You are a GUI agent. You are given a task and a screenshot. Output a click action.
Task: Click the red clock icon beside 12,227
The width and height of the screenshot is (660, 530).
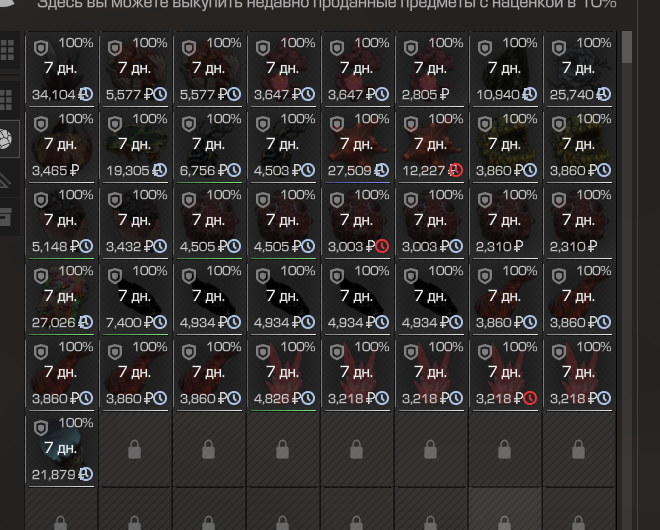(455, 170)
